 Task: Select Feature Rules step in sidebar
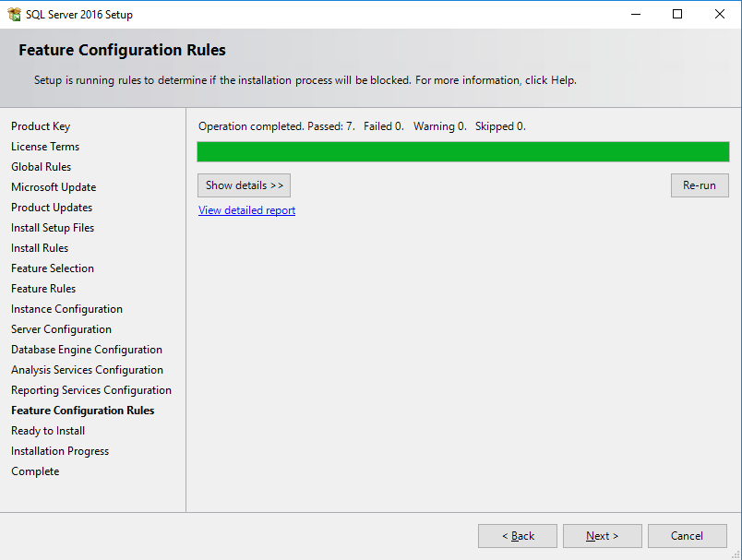tap(43, 289)
